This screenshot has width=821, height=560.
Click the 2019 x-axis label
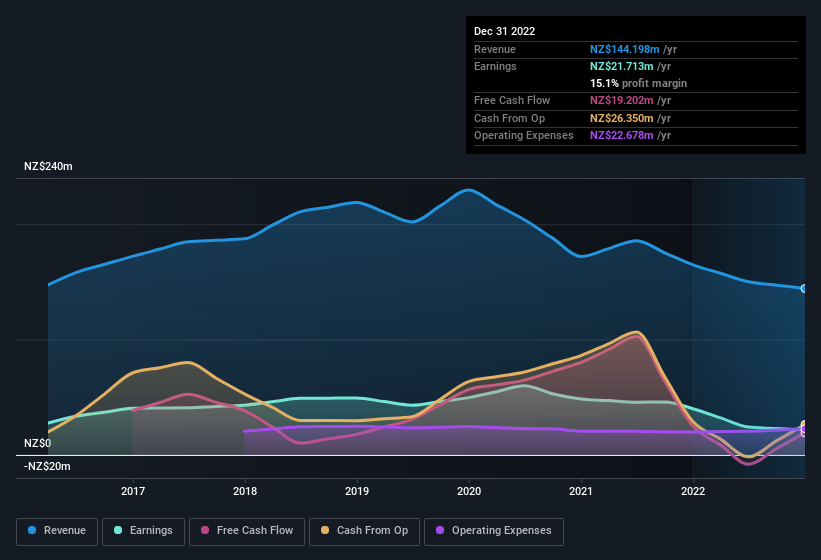coord(357,491)
